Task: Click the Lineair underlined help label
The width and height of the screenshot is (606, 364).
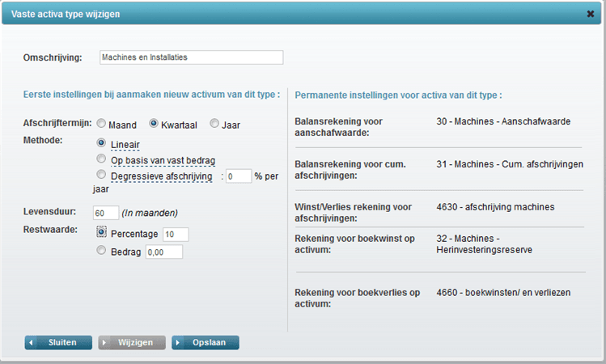Action: click(125, 145)
